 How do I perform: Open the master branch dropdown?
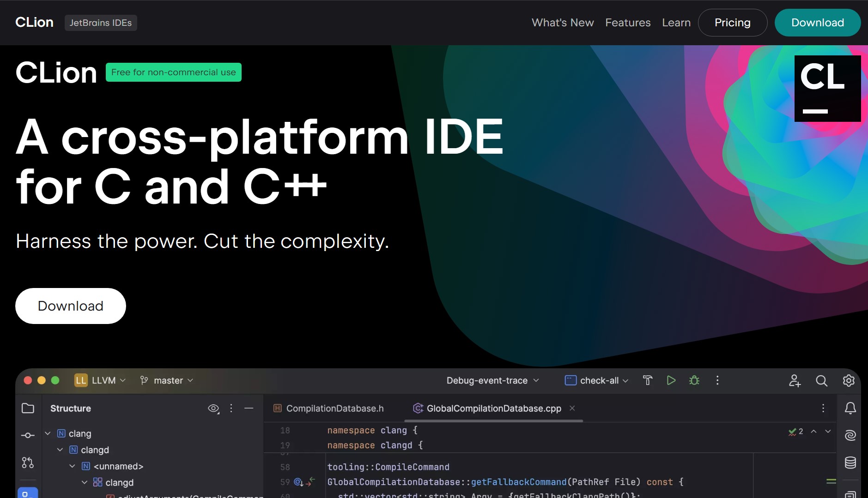[173, 380]
